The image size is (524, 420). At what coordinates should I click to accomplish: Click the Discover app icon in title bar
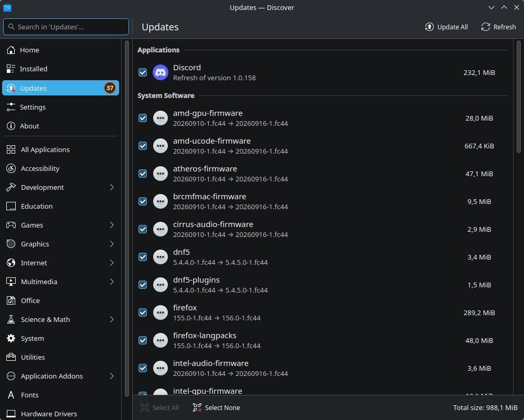point(7,7)
